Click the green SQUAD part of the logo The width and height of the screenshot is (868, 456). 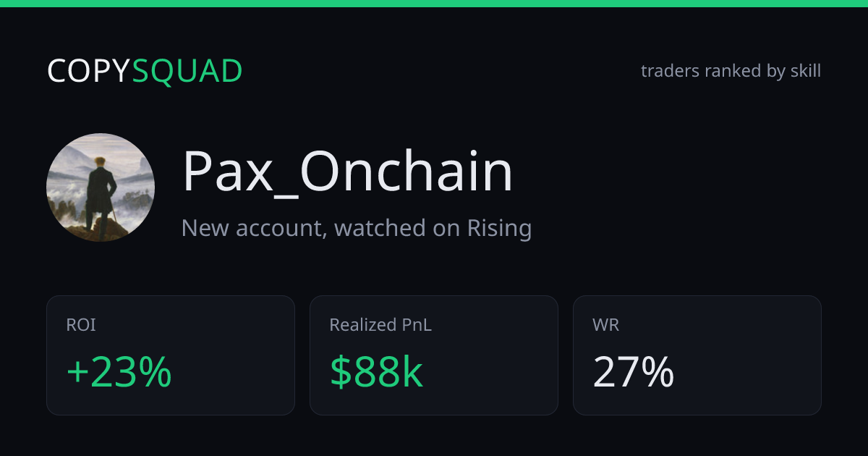187,71
